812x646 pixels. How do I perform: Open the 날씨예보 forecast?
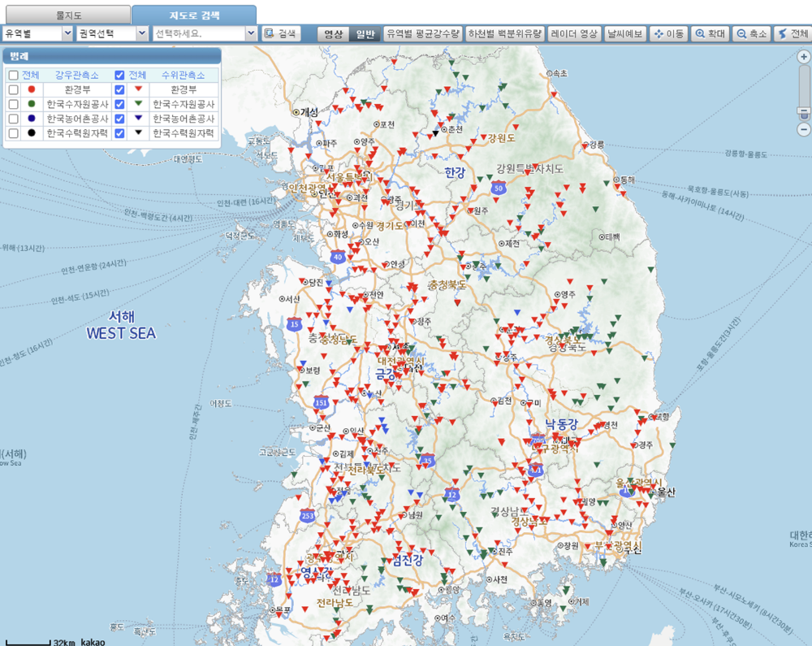coord(624,33)
